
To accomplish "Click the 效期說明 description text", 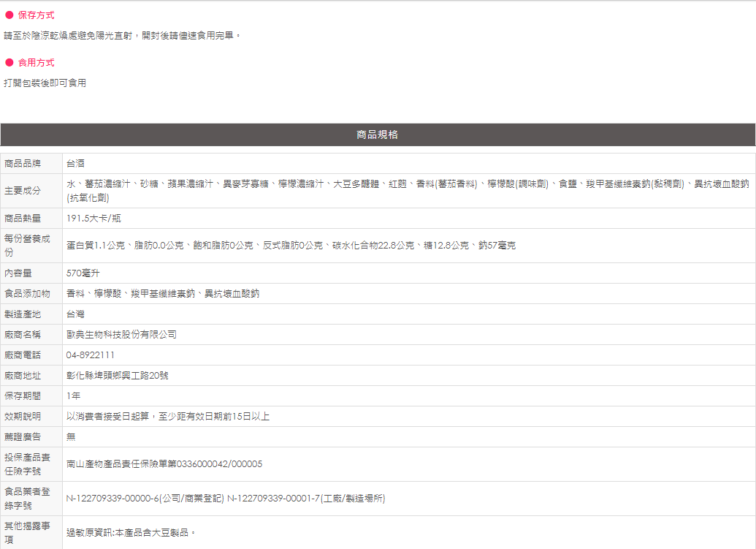I will (168, 416).
